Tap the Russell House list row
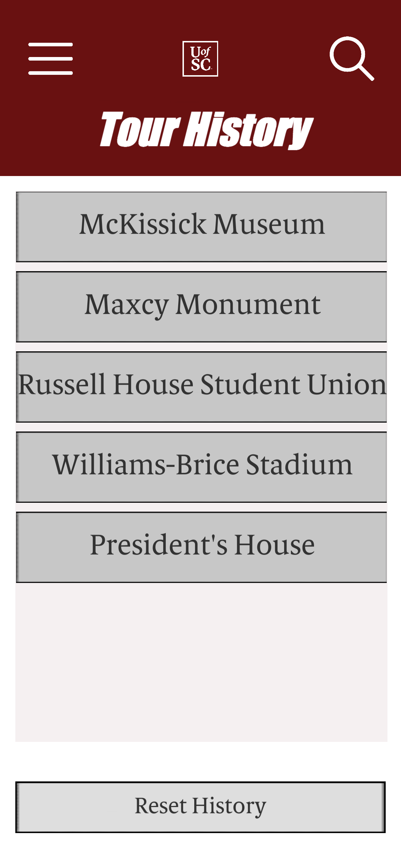The image size is (401, 868). click(x=201, y=387)
